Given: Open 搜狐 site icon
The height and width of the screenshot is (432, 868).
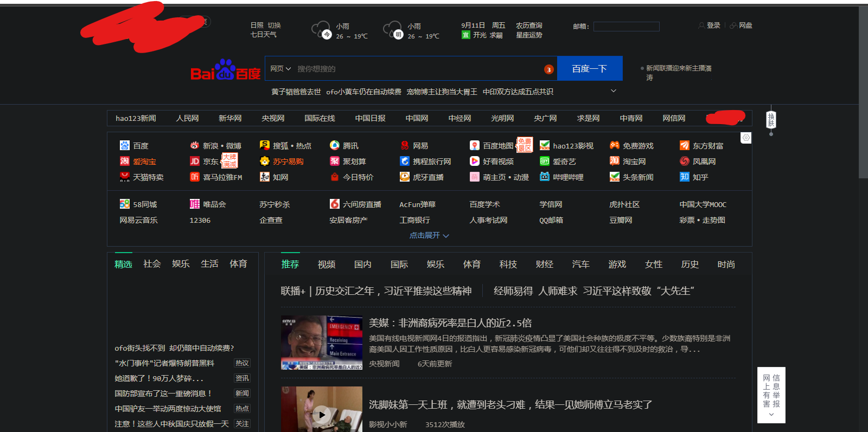Looking at the screenshot, I should tap(265, 145).
